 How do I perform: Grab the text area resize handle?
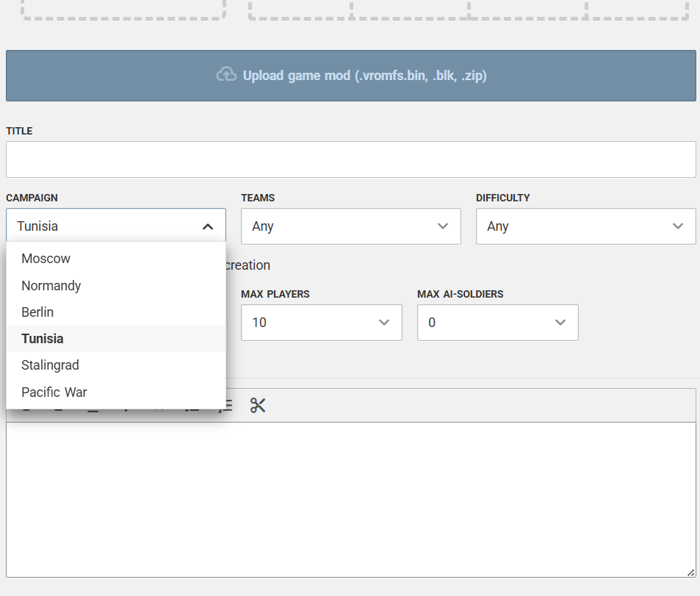tap(690, 572)
